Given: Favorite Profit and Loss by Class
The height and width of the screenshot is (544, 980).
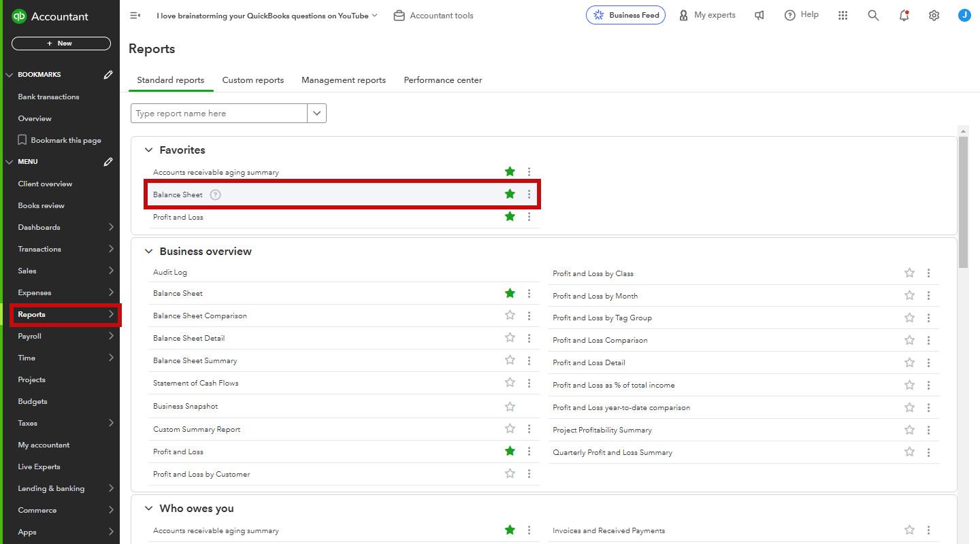Looking at the screenshot, I should pyautogui.click(x=909, y=273).
